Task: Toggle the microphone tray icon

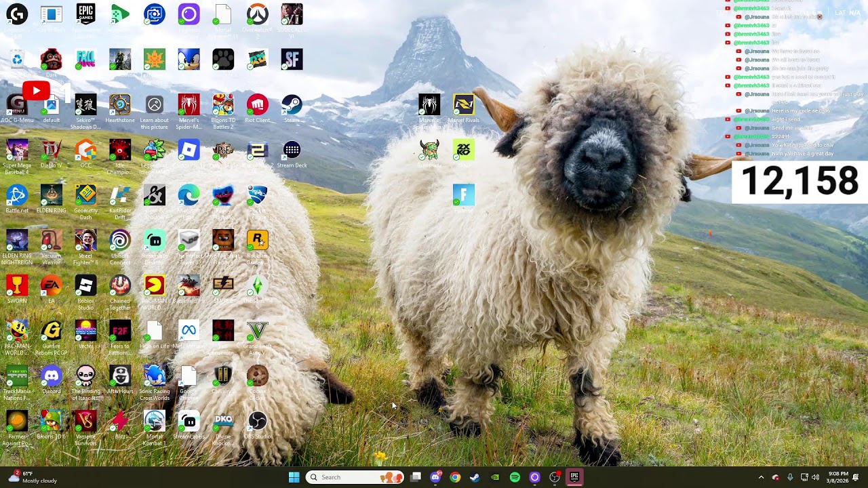Action: pyautogui.click(x=790, y=477)
